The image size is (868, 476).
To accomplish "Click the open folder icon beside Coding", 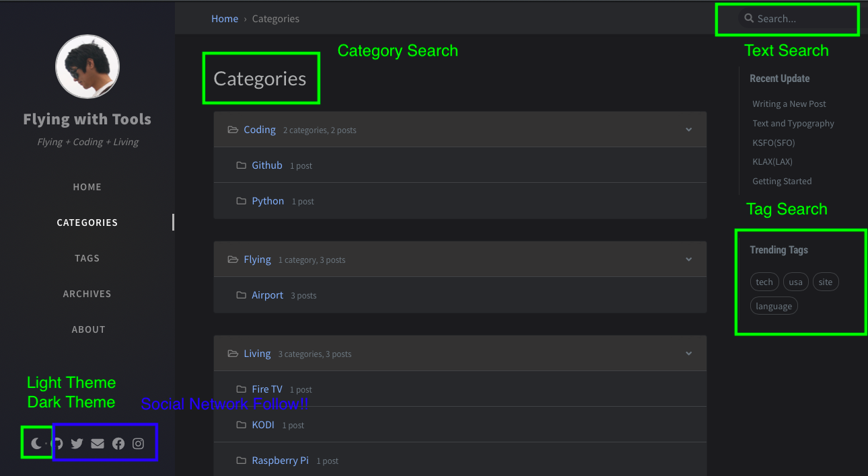I will (233, 130).
